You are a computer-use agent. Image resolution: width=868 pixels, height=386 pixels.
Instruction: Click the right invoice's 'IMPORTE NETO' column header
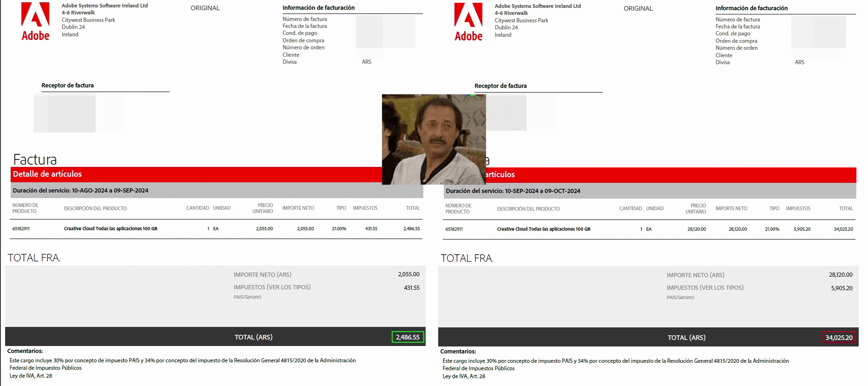click(731, 209)
